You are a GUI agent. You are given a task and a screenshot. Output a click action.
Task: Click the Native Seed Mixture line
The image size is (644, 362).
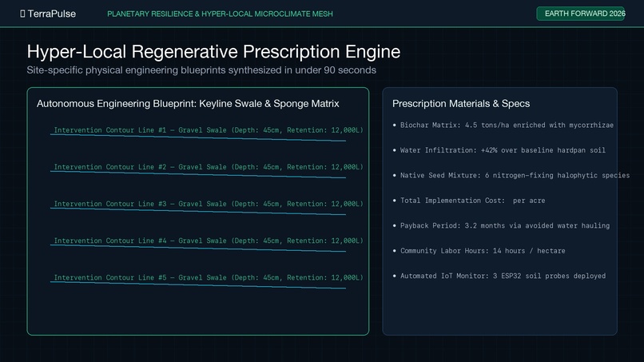tap(511, 176)
